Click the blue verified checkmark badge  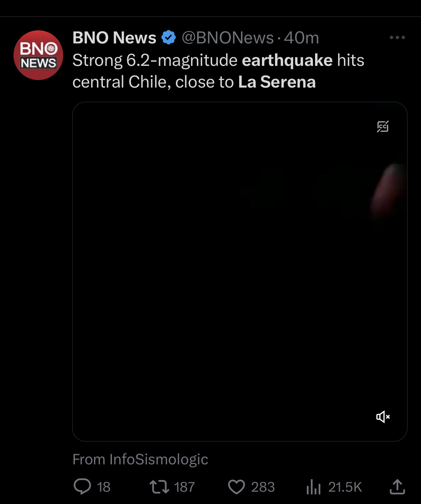click(x=168, y=37)
